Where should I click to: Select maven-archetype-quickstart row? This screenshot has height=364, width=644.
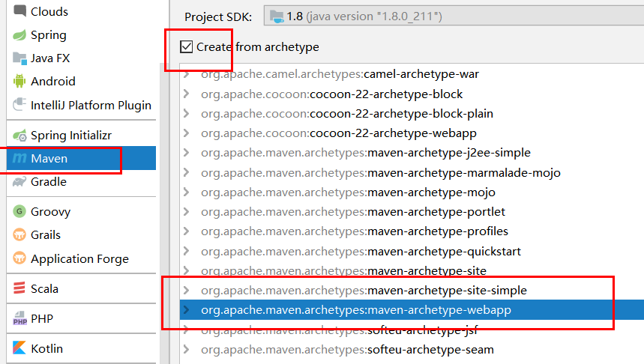pos(412,251)
